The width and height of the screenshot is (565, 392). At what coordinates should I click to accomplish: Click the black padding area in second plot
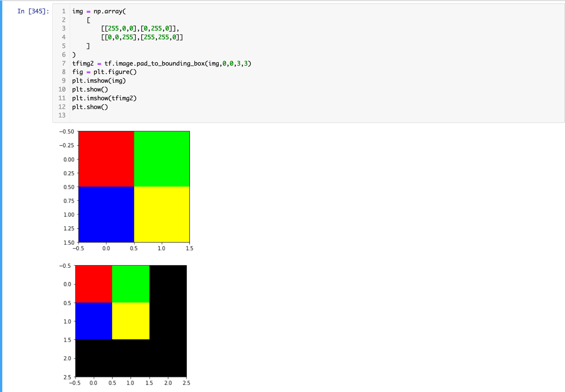point(168,358)
